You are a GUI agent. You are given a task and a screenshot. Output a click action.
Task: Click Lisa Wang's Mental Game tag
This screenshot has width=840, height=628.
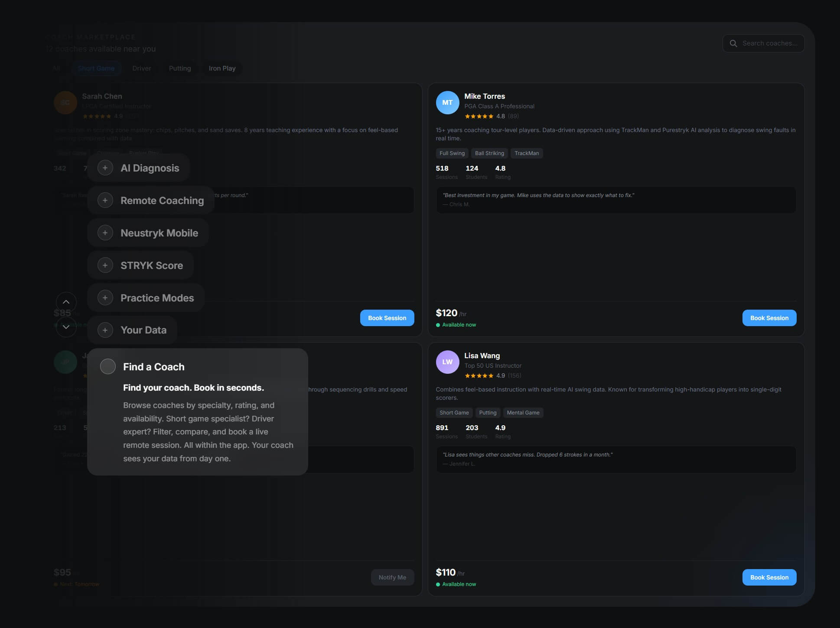coord(523,413)
